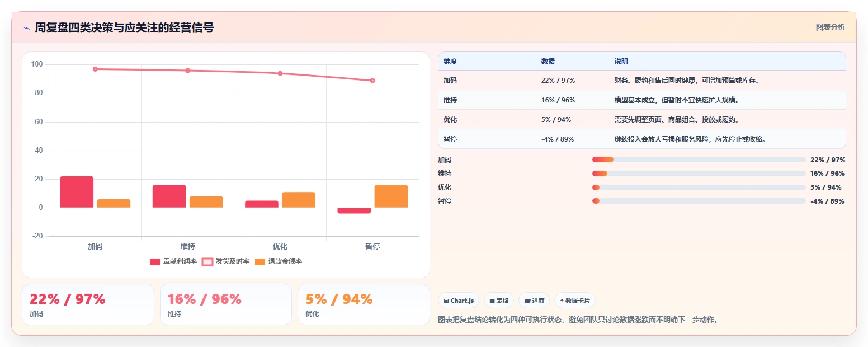Viewport: 868px width, 347px height.
Task: Click the 图表分析 label in header
Action: click(830, 27)
